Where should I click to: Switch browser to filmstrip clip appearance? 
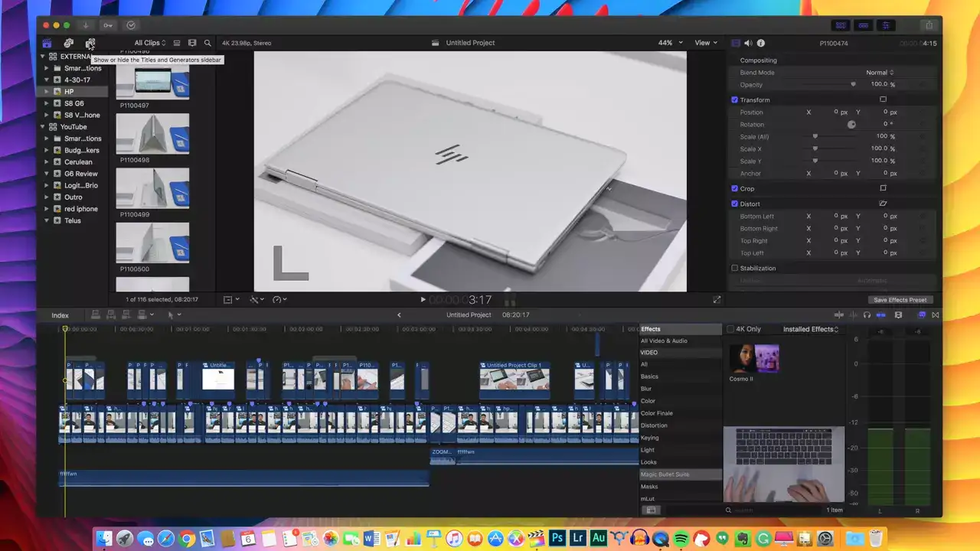pyautogui.click(x=192, y=43)
